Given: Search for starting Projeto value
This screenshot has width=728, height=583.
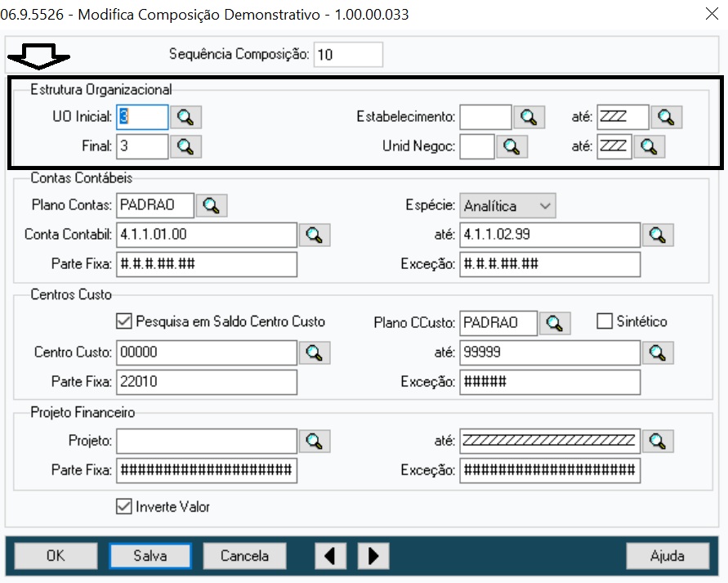Looking at the screenshot, I should click(315, 441).
